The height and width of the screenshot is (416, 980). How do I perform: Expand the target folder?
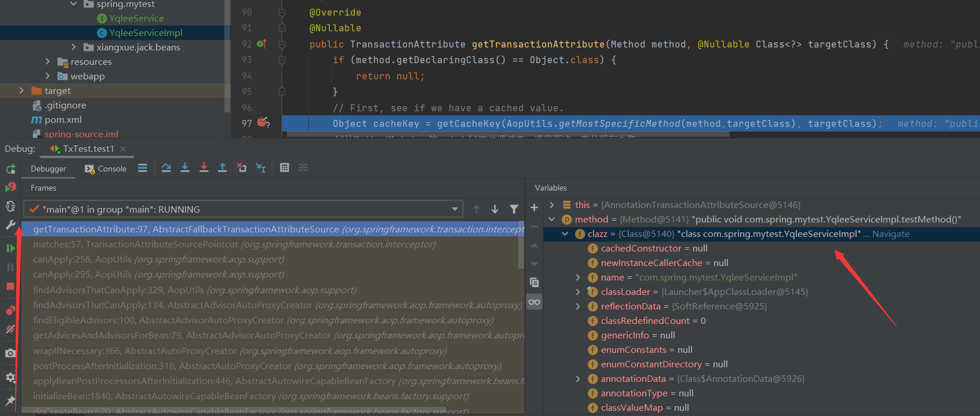[21, 90]
